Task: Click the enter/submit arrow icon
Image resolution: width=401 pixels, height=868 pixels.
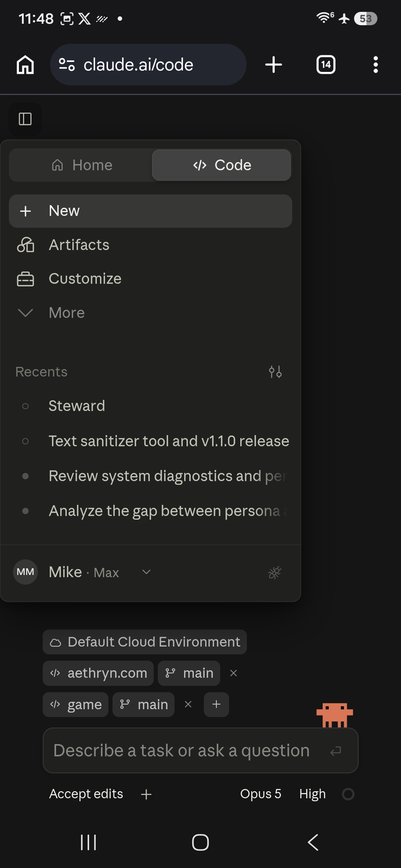Action: coord(336,752)
